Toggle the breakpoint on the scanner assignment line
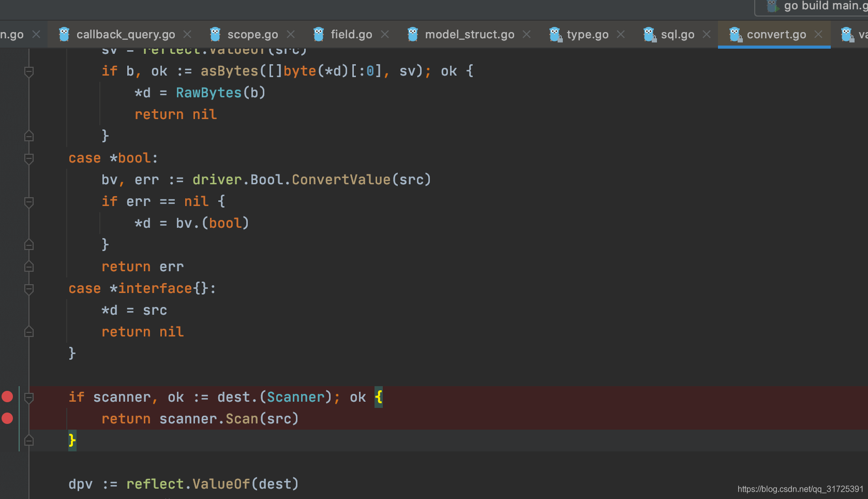 click(x=7, y=397)
